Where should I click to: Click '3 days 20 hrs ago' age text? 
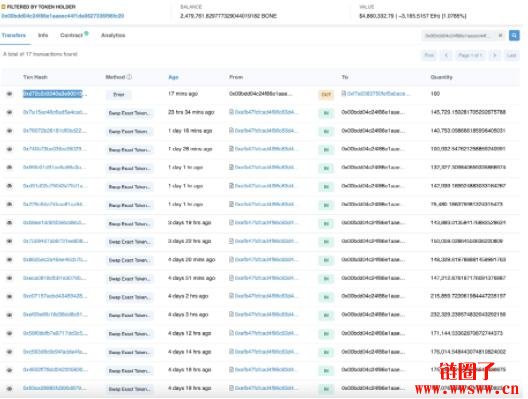pyautogui.click(x=190, y=241)
